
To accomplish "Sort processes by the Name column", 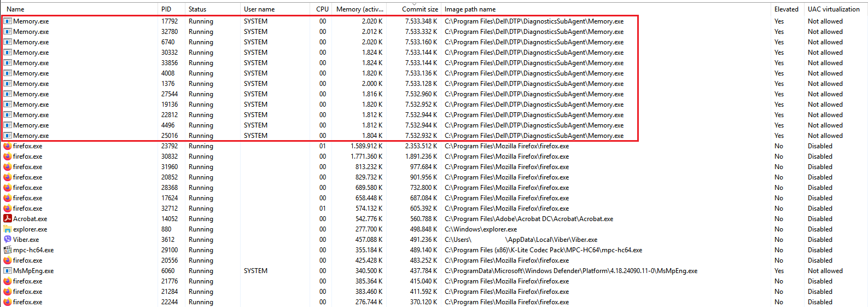I will [15, 9].
